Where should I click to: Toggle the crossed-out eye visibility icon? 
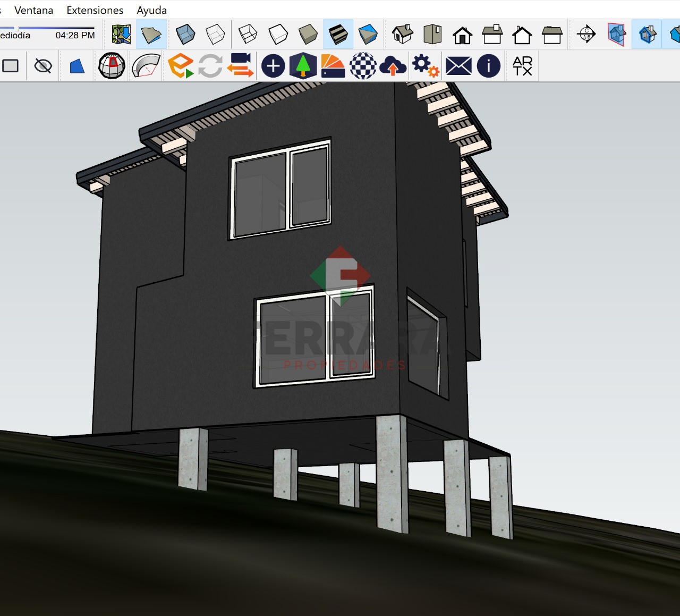(43, 66)
